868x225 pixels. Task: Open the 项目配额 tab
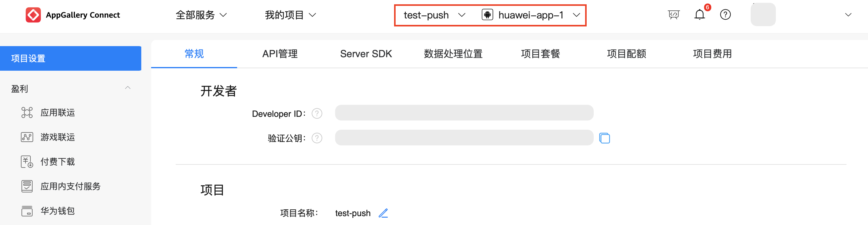point(626,54)
